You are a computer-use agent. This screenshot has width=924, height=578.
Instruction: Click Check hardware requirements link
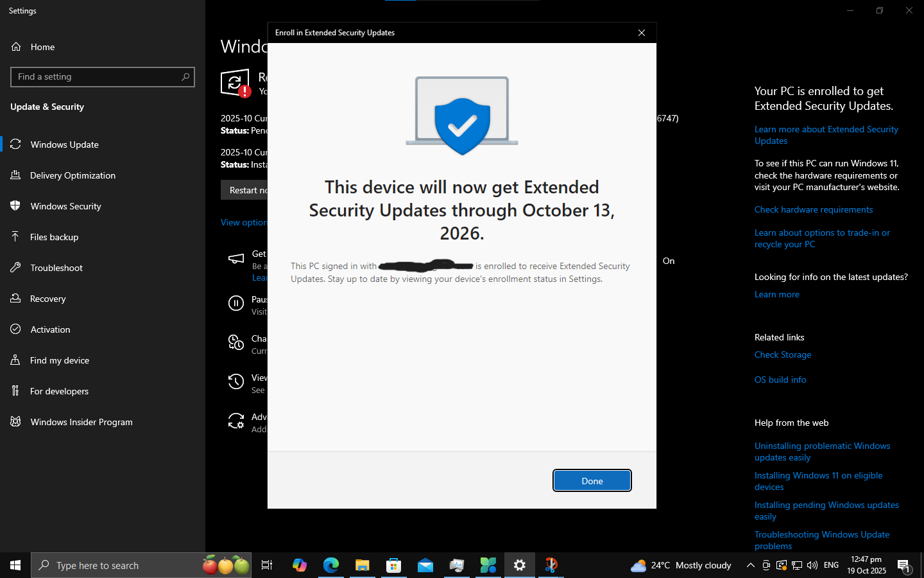tap(814, 209)
